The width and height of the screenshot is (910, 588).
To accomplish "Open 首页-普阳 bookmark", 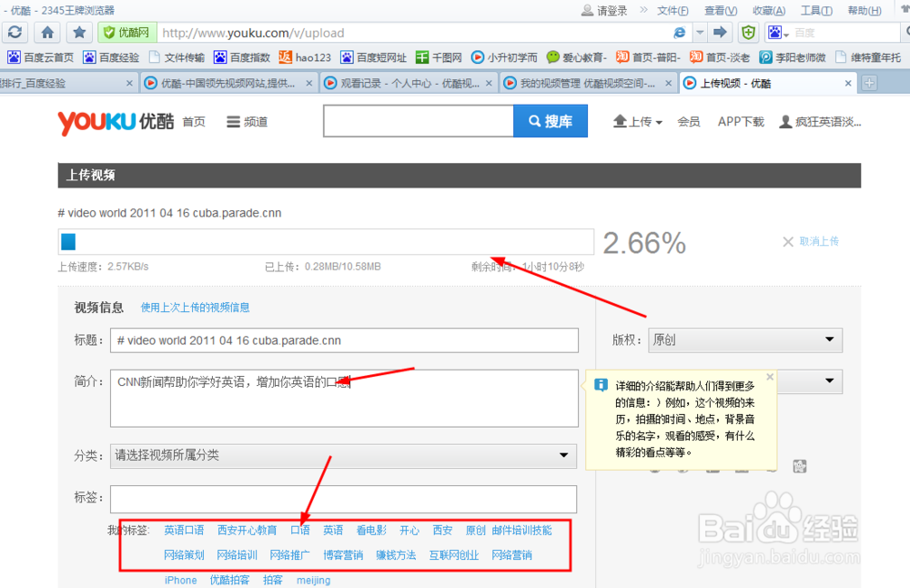I will tap(648, 56).
